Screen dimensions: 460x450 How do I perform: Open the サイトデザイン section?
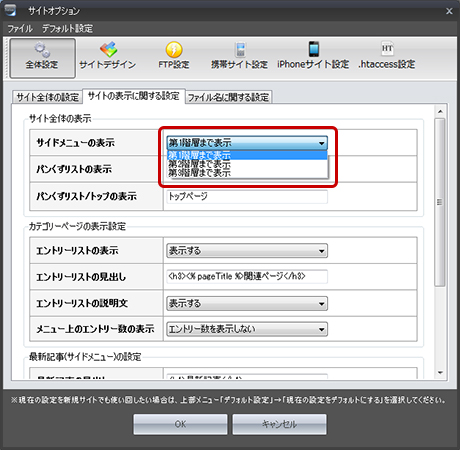point(108,56)
